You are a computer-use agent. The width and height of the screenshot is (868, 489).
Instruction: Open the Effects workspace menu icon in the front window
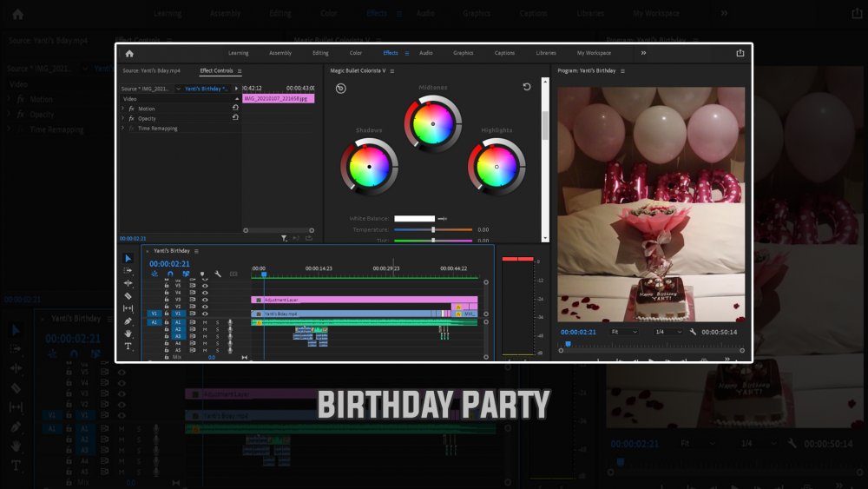(x=407, y=53)
